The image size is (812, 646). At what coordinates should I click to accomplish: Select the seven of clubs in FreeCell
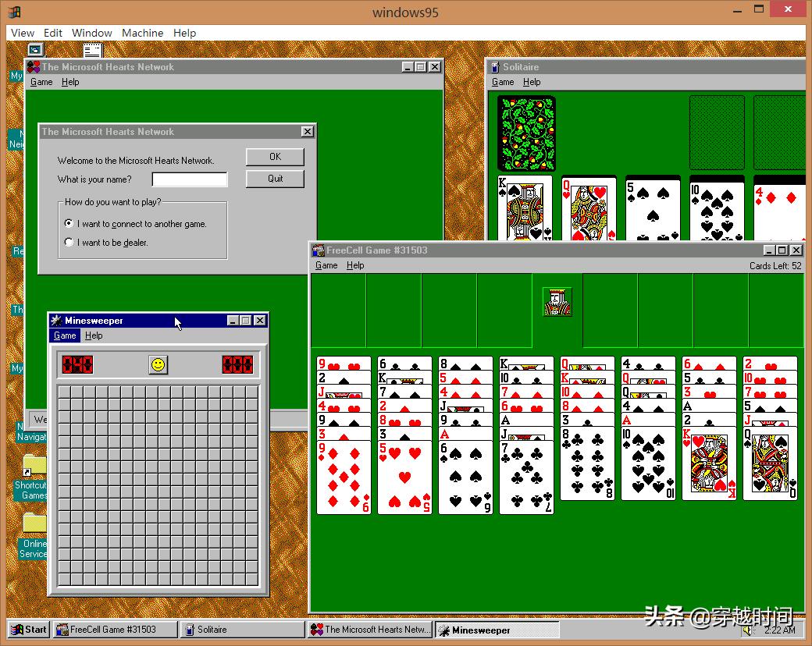point(527,477)
